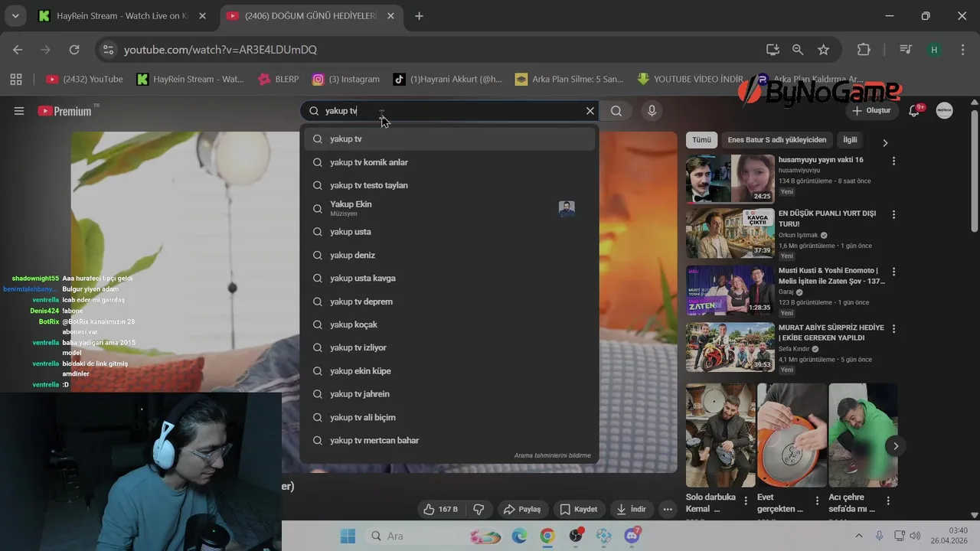Open options for 'Evet gerçekten' short
Viewport: 980px width, 551px height.
coord(817,501)
